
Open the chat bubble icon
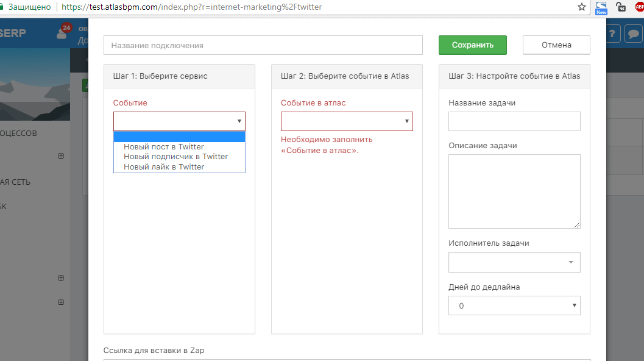click(633, 34)
